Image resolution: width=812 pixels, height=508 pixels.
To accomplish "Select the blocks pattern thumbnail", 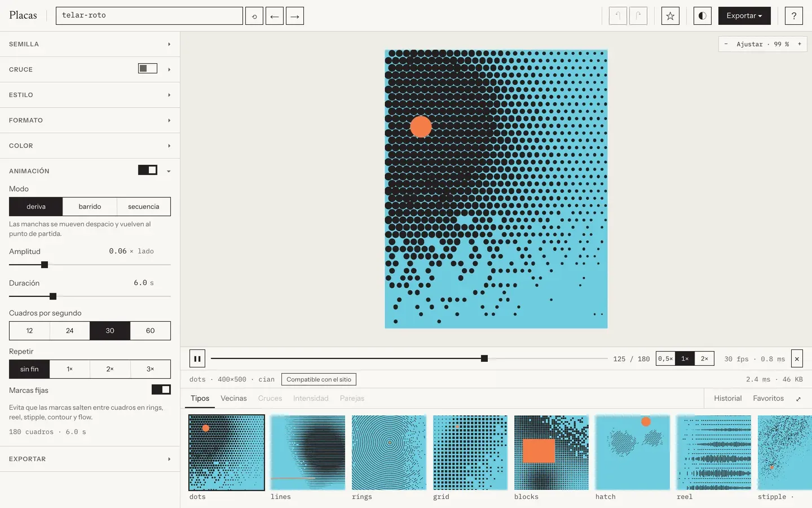I will pos(551,453).
